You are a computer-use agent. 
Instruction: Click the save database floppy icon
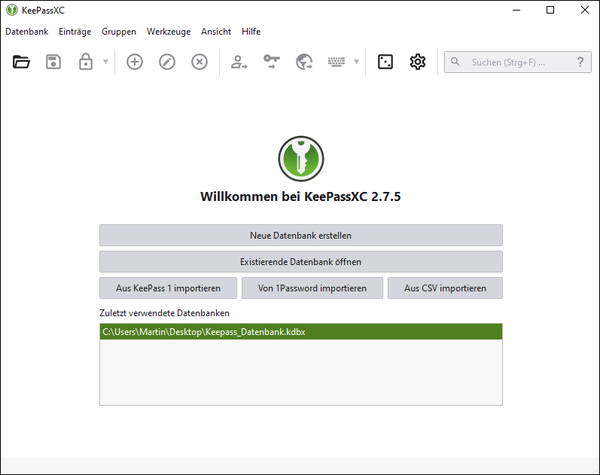click(53, 62)
